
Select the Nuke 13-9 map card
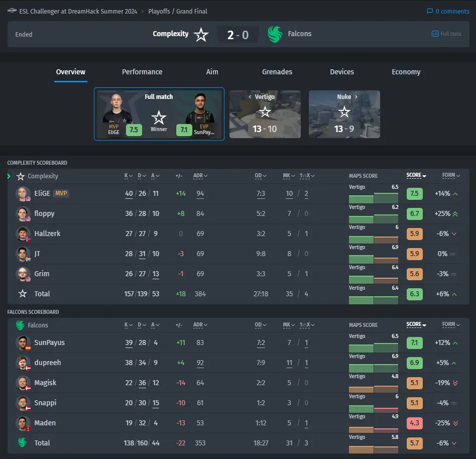point(344,114)
